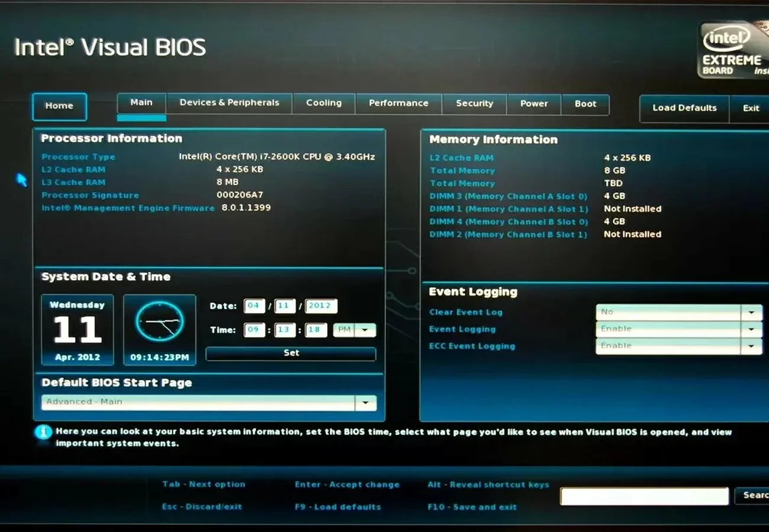Open the Cooling tab

click(324, 103)
